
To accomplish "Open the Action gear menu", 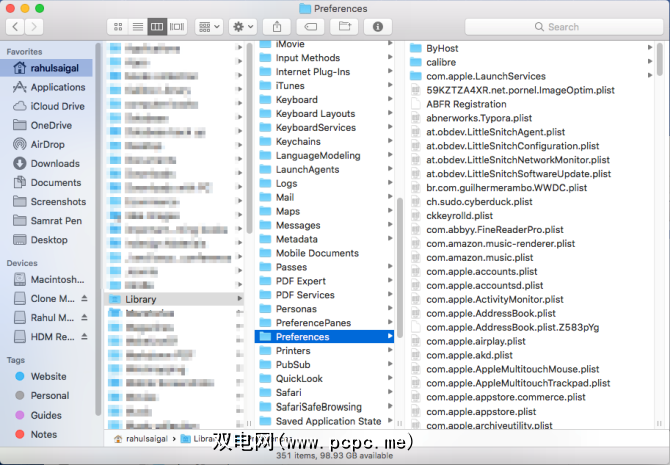I will (x=243, y=27).
